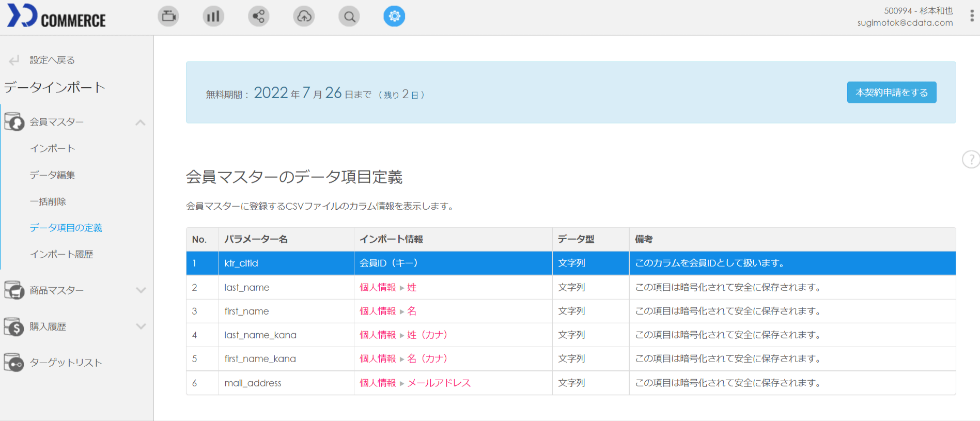The height and width of the screenshot is (421, 980).
Task: Open the blue settings gear icon
Action: [x=394, y=17]
